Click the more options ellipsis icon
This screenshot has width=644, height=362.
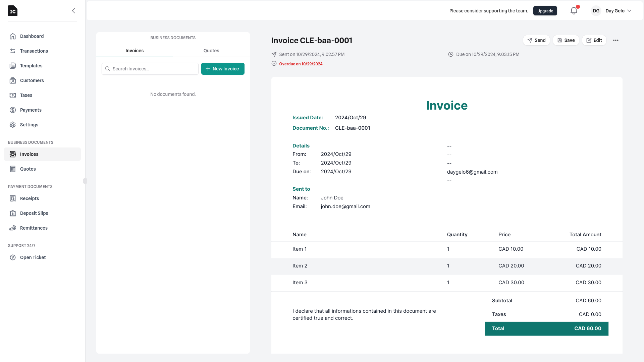616,40
